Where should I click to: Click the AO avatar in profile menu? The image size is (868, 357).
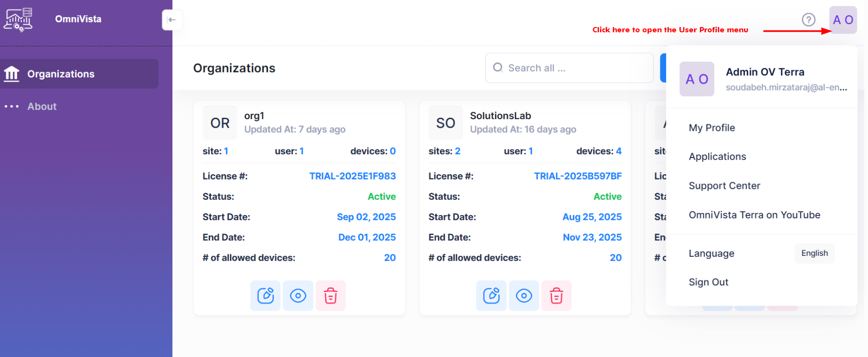[697, 79]
